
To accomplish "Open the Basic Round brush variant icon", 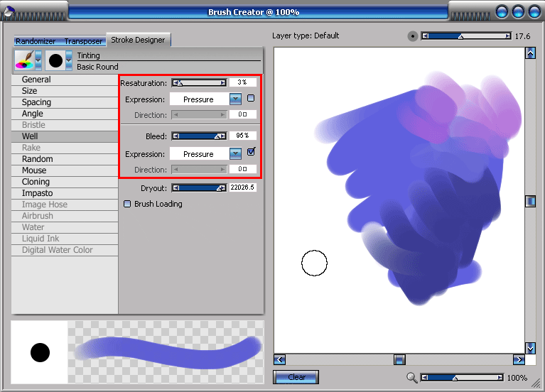I will 55,60.
